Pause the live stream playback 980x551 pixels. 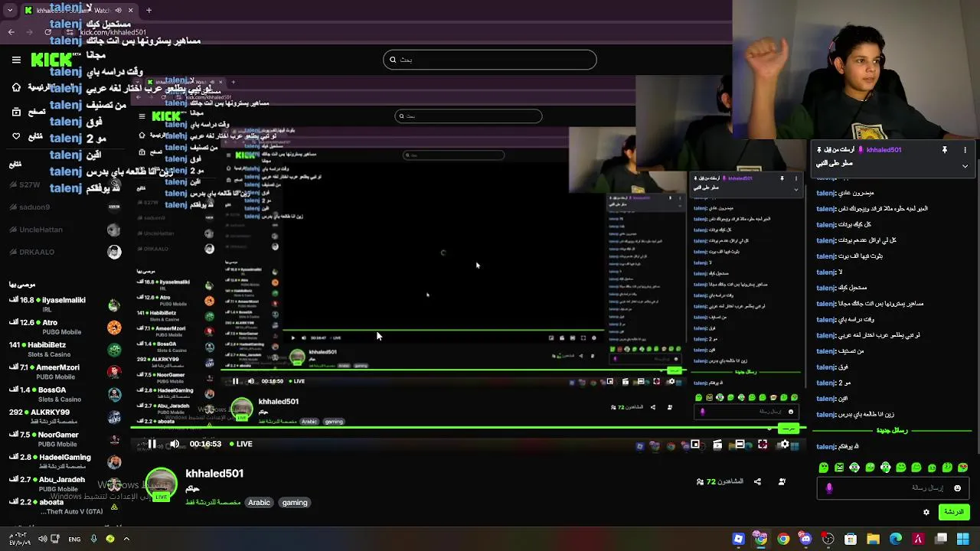click(152, 444)
